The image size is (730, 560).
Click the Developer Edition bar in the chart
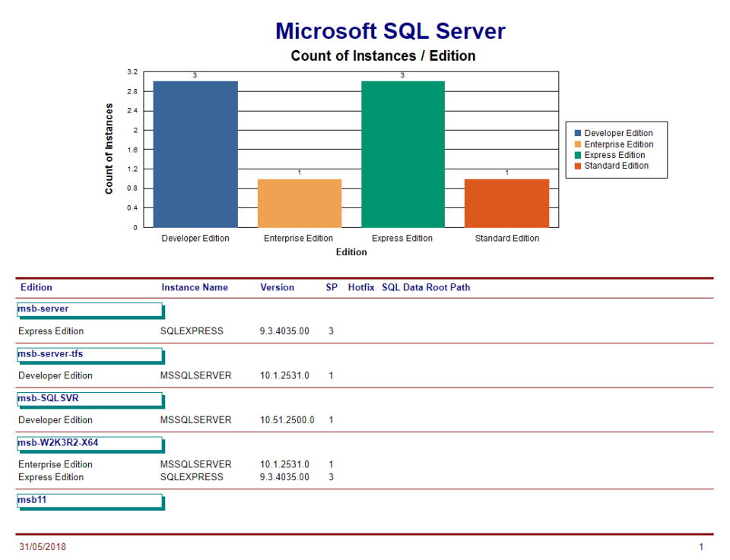195,152
